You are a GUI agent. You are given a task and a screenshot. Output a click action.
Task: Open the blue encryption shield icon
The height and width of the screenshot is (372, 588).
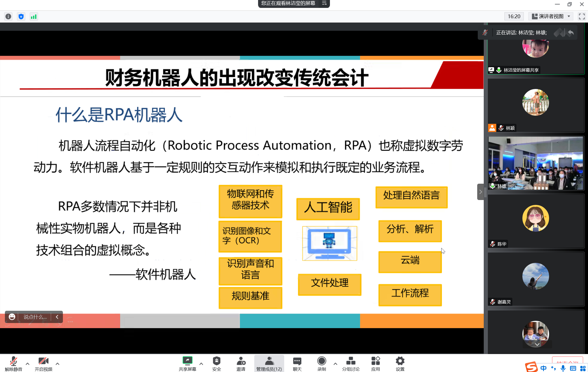click(x=21, y=17)
